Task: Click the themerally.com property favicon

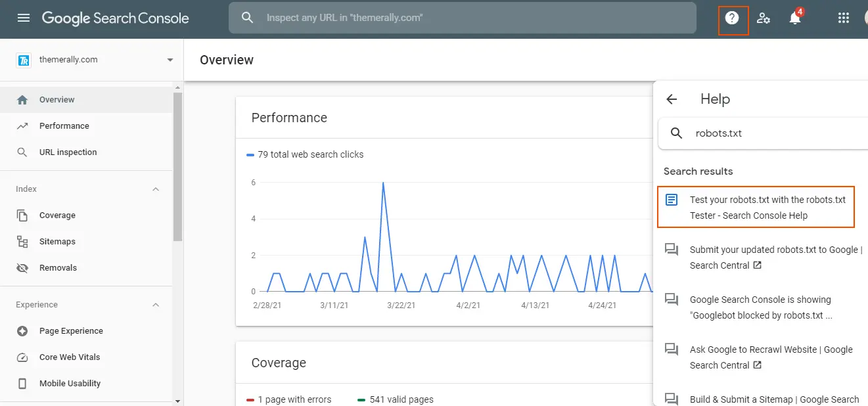Action: click(24, 60)
